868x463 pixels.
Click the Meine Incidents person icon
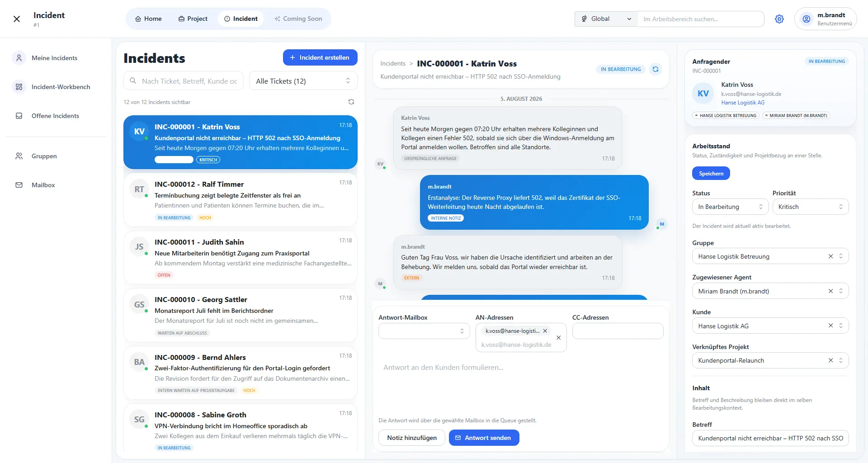point(19,58)
